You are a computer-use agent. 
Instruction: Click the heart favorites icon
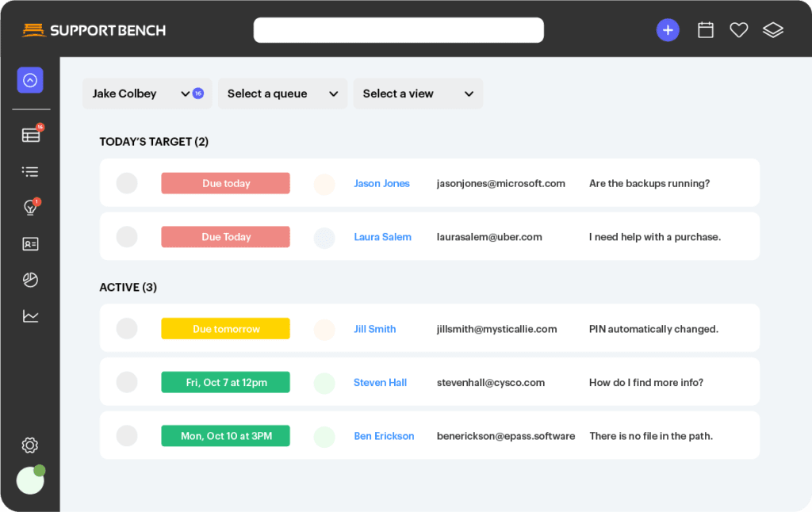coord(739,30)
